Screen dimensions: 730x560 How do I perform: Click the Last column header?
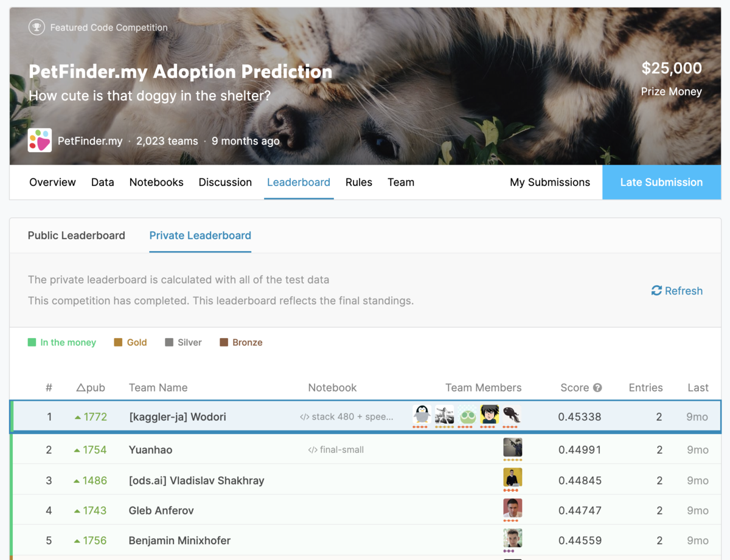pyautogui.click(x=698, y=388)
